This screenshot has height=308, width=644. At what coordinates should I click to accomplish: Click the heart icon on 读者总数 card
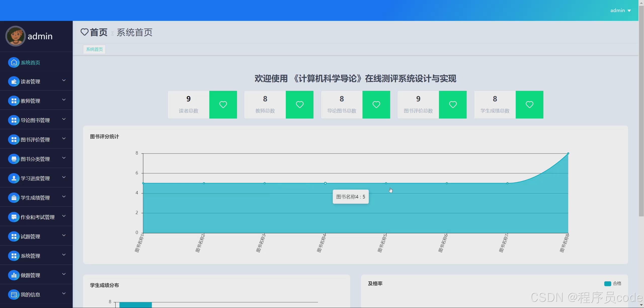coord(223,104)
